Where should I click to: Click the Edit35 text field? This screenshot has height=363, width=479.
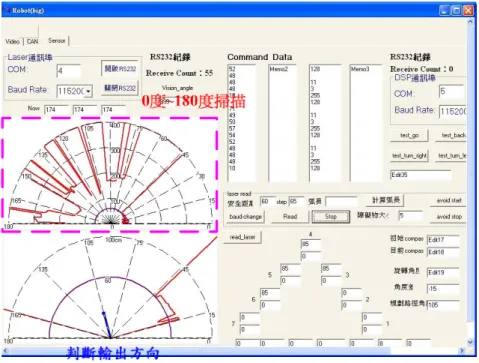tap(421, 175)
